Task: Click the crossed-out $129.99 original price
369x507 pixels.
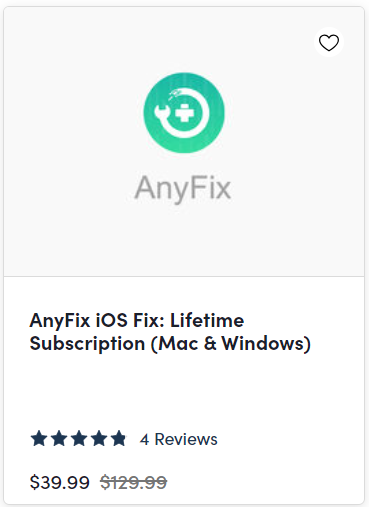Action: [x=134, y=482]
